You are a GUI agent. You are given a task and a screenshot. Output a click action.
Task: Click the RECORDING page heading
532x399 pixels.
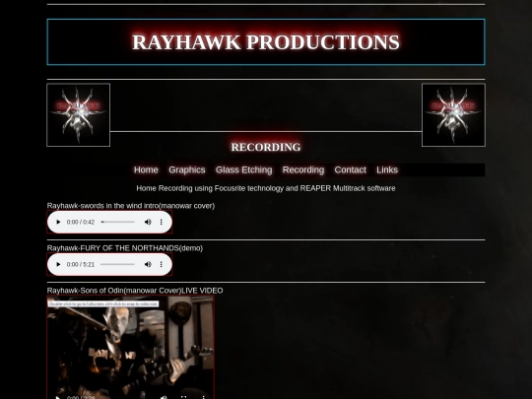pyautogui.click(x=266, y=147)
